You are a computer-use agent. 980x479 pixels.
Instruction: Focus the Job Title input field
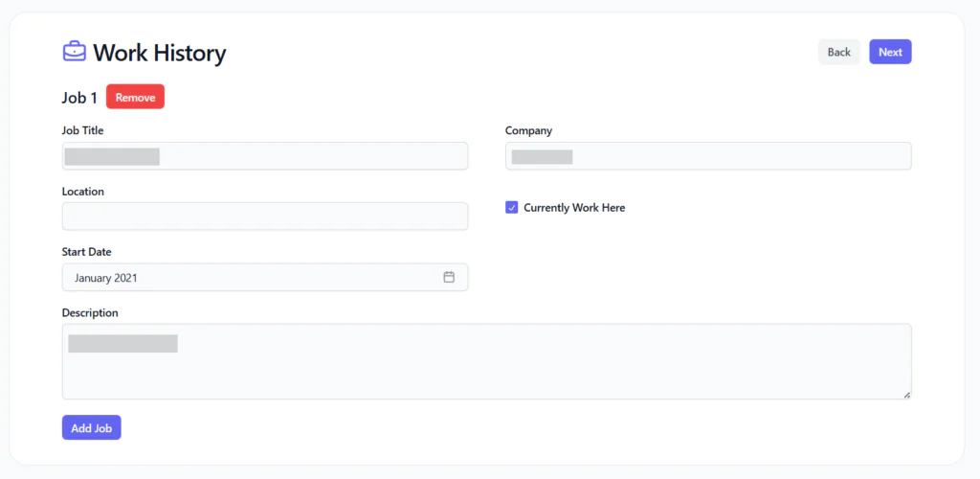tap(265, 156)
